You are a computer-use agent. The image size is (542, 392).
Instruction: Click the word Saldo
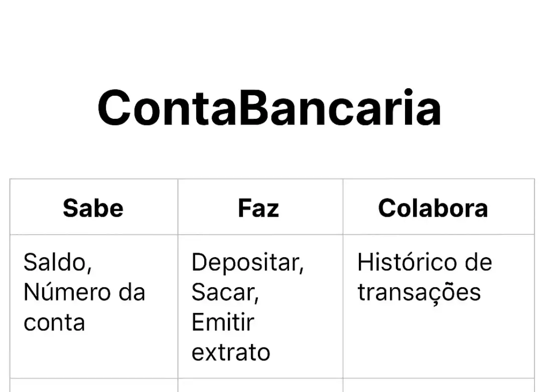pyautogui.click(x=57, y=262)
